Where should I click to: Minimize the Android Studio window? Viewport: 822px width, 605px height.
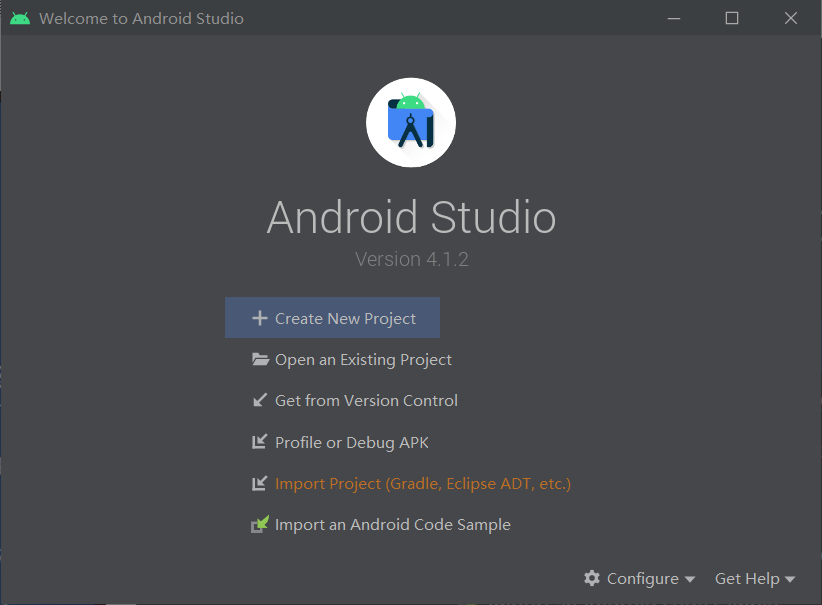point(673,18)
